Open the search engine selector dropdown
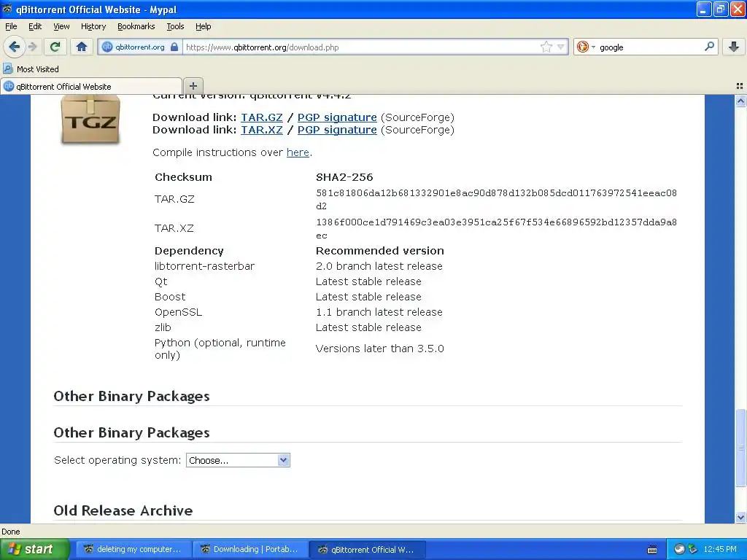747x560 pixels. click(586, 47)
